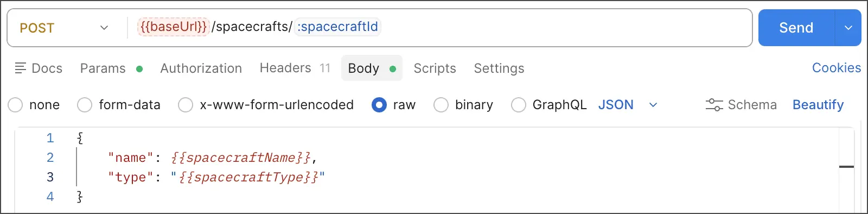
Task: Click the :spacecraftId path variable in URL
Action: point(337,27)
